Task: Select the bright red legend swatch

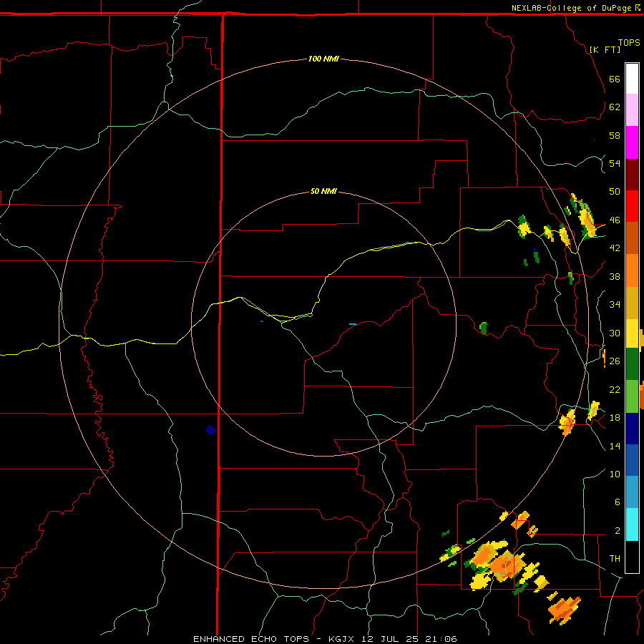Action: 632,206
